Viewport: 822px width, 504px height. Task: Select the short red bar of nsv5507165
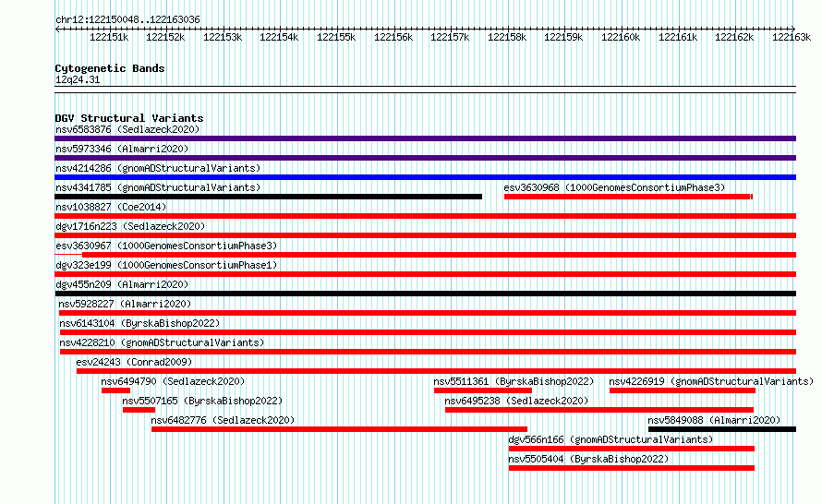click(139, 410)
